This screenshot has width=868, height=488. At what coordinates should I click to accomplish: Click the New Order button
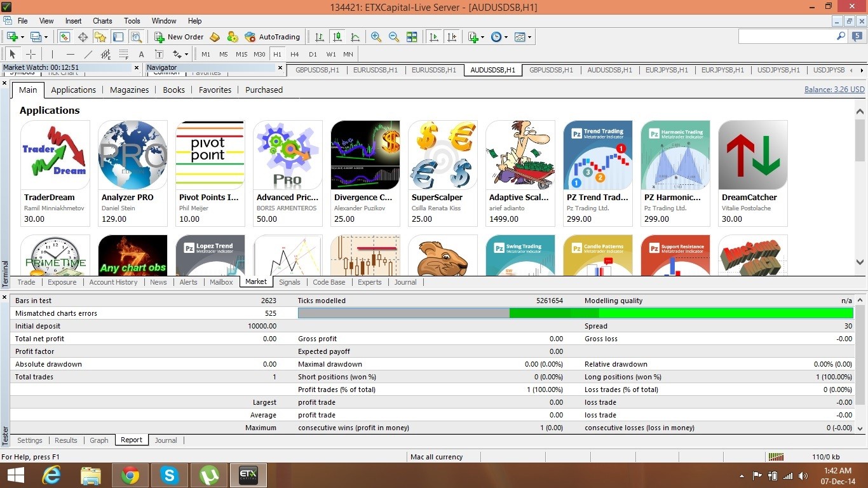[x=179, y=37]
